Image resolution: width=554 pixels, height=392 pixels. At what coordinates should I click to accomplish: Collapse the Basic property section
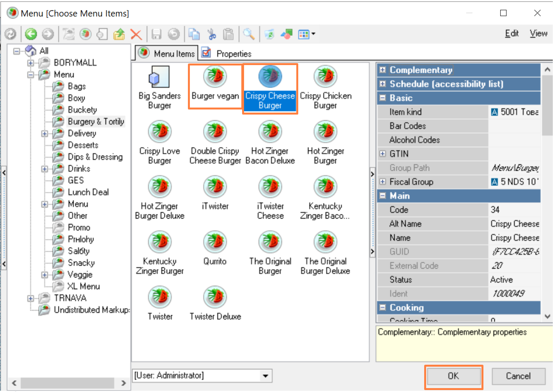(382, 98)
